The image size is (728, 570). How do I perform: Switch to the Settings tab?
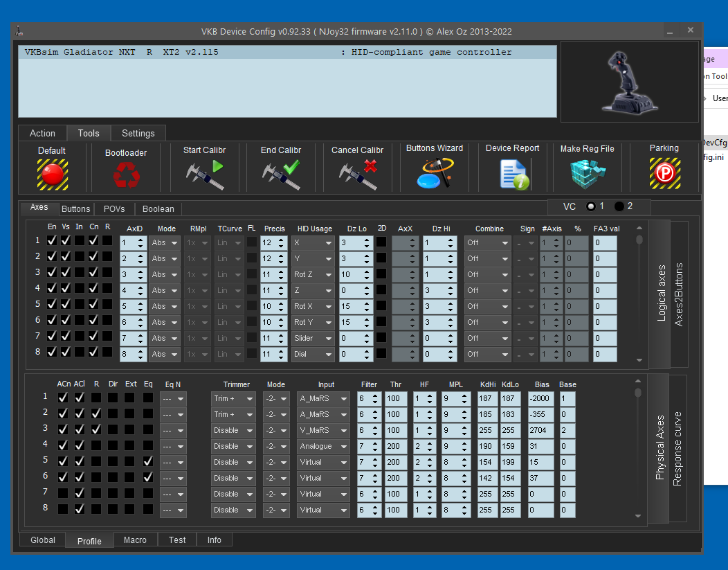(x=138, y=134)
